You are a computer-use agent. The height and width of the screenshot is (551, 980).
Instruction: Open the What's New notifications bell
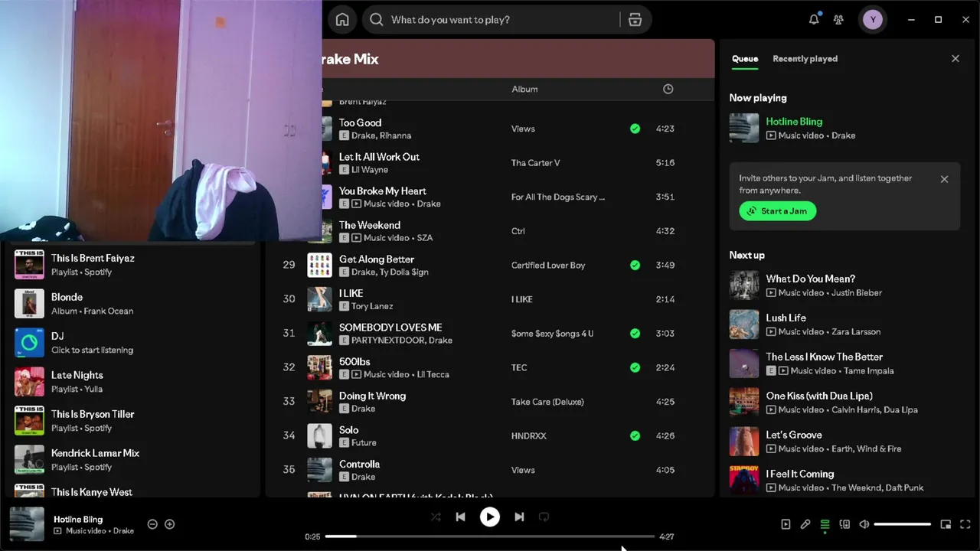point(814,20)
